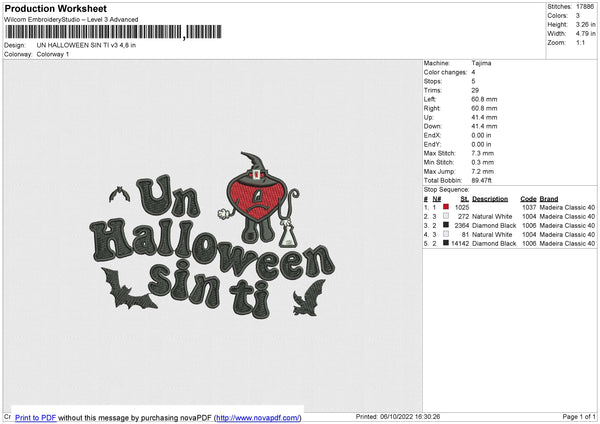
Task: Select the Zoom value 1:1
Action: [580, 42]
